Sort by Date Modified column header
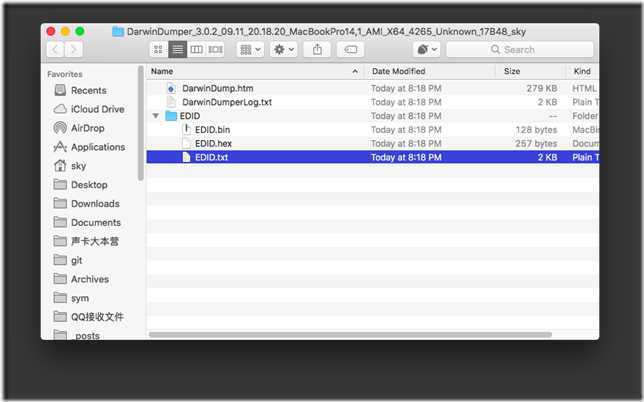Image resolution: width=644 pixels, height=402 pixels. tap(430, 71)
